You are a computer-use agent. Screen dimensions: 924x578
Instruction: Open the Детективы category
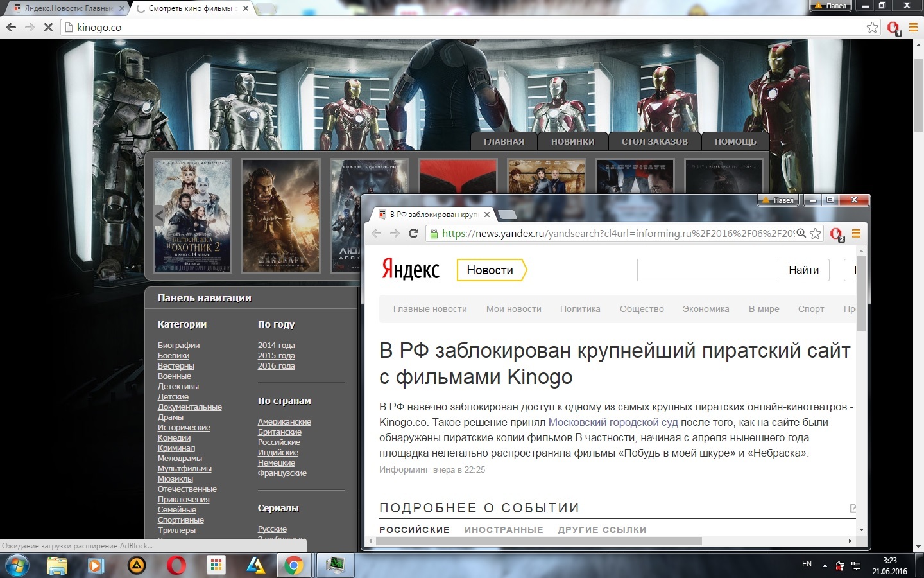[178, 387]
